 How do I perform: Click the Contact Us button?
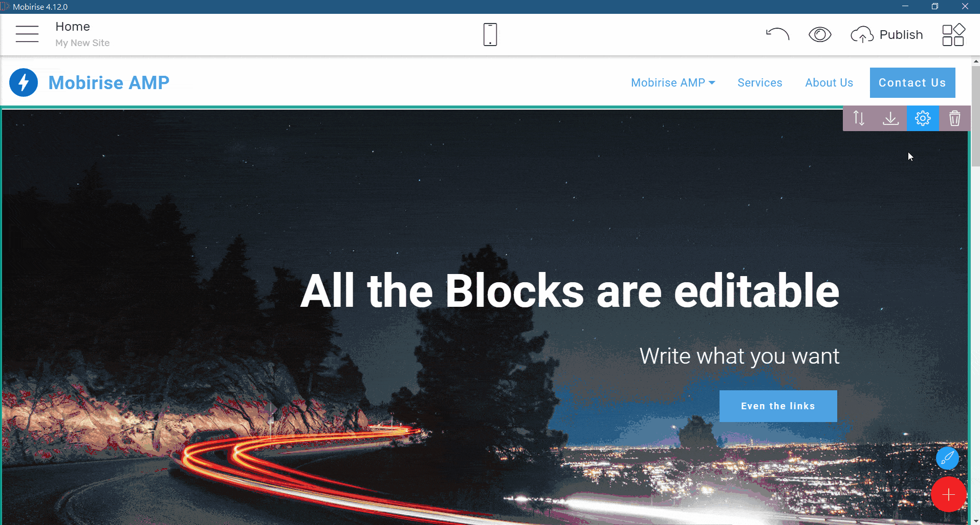coord(912,82)
